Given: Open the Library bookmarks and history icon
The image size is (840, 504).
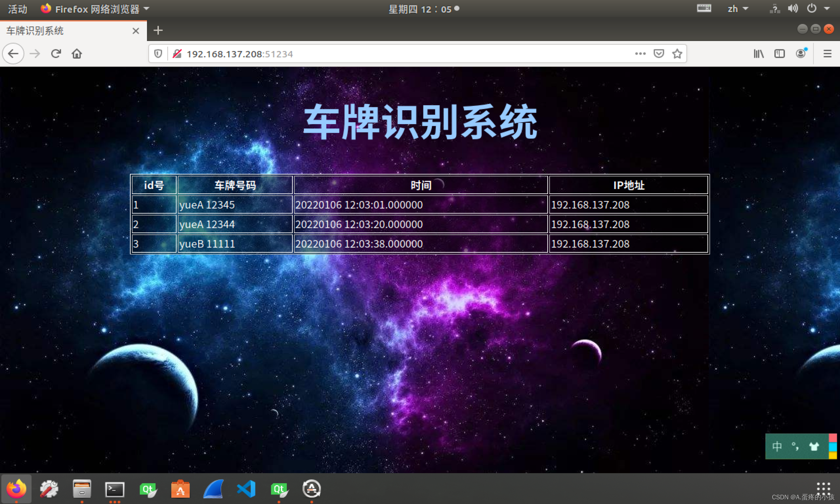Looking at the screenshot, I should [758, 54].
